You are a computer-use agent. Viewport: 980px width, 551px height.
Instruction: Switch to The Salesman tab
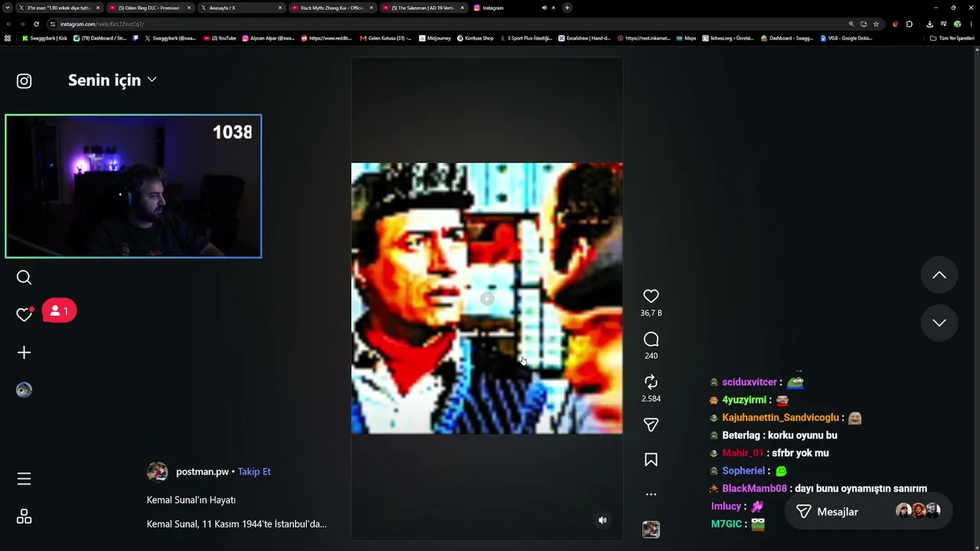[x=423, y=8]
